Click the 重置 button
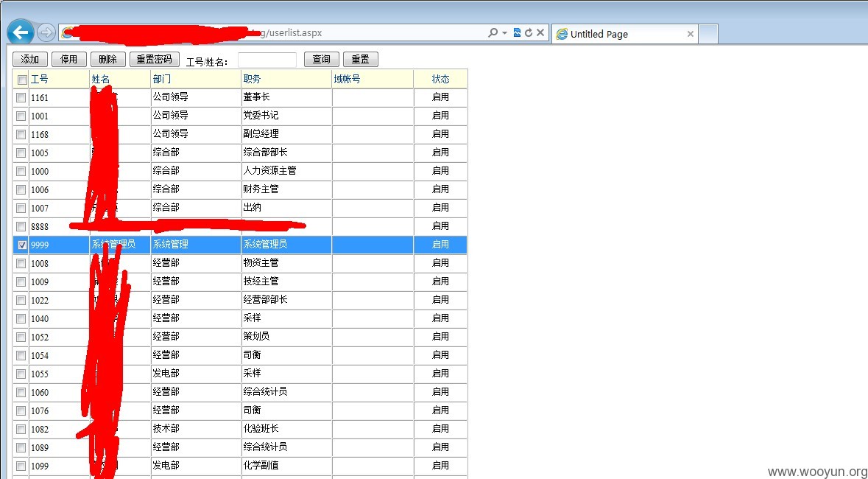 point(360,59)
